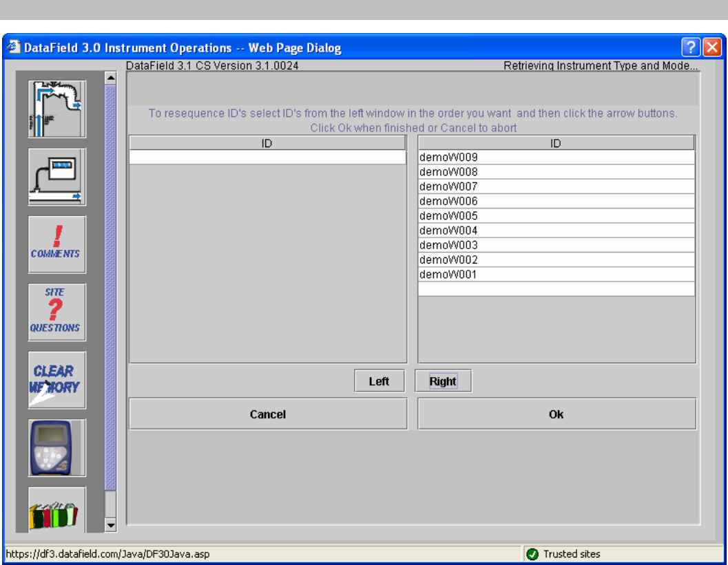Select demoW006 in the right list

click(x=557, y=201)
